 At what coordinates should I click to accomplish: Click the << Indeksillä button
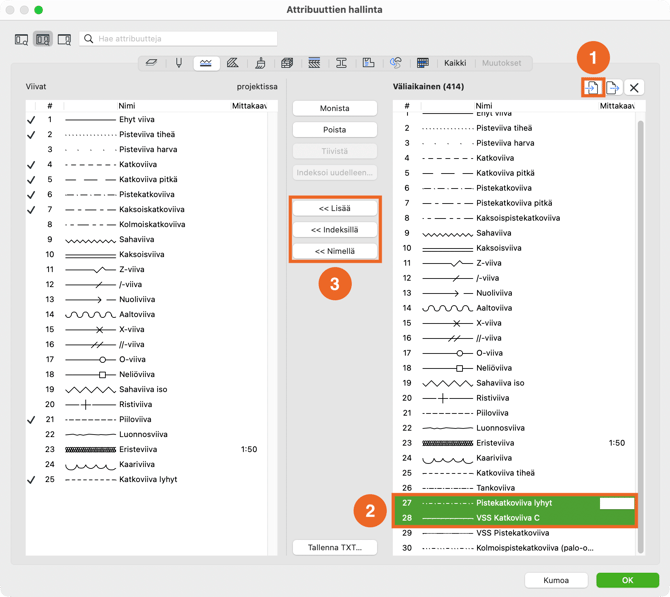[x=334, y=230]
